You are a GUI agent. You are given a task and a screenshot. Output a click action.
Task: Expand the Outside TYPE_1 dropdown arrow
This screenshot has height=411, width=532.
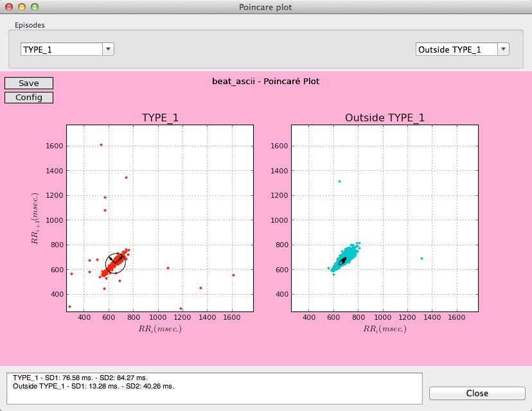[503, 49]
